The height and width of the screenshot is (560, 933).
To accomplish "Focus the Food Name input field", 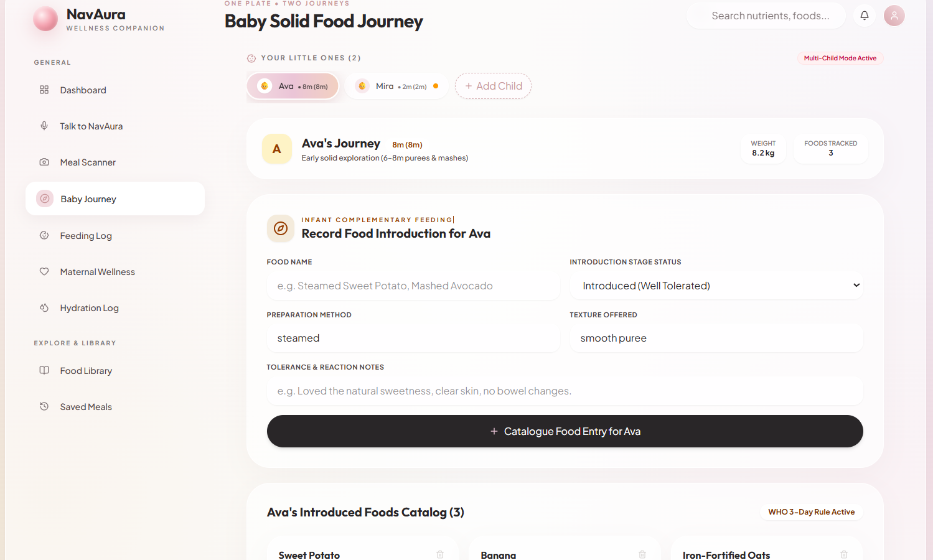I will [413, 286].
